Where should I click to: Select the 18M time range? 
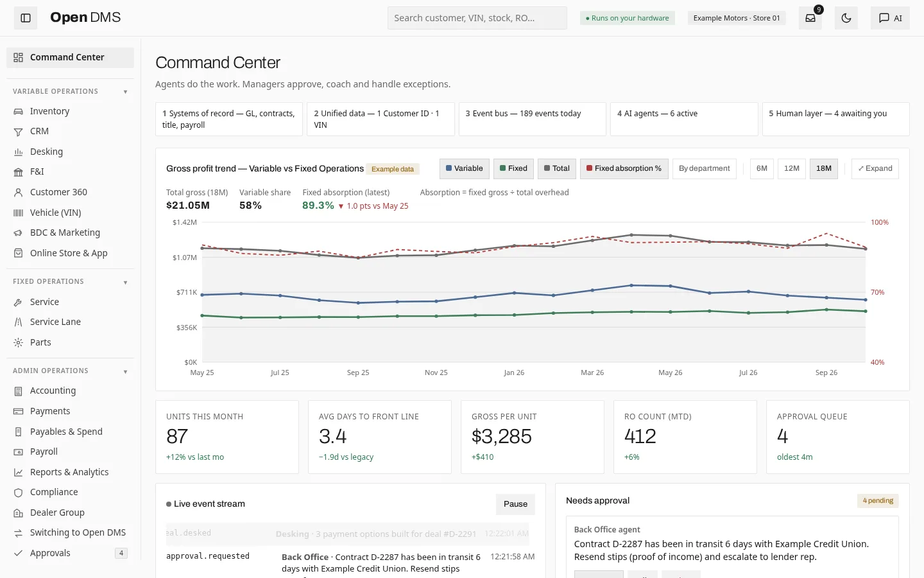[x=824, y=169]
